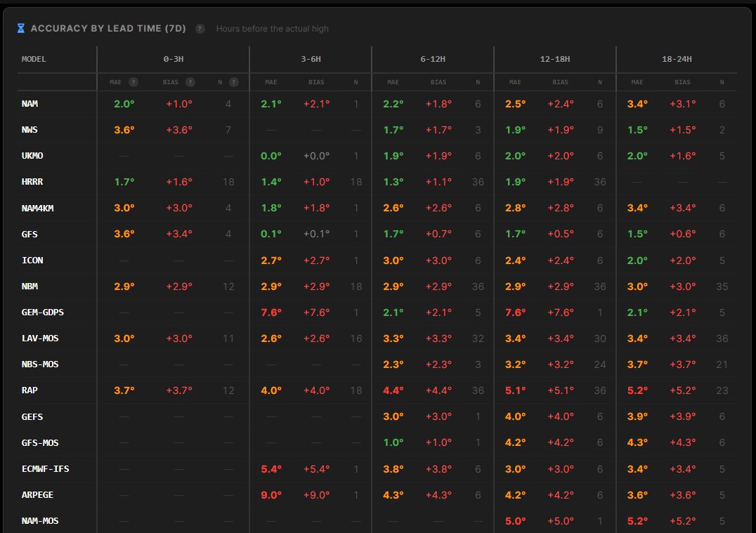Open the help tooltip next to the section title
The width and height of the screenshot is (756, 533).
coord(200,29)
